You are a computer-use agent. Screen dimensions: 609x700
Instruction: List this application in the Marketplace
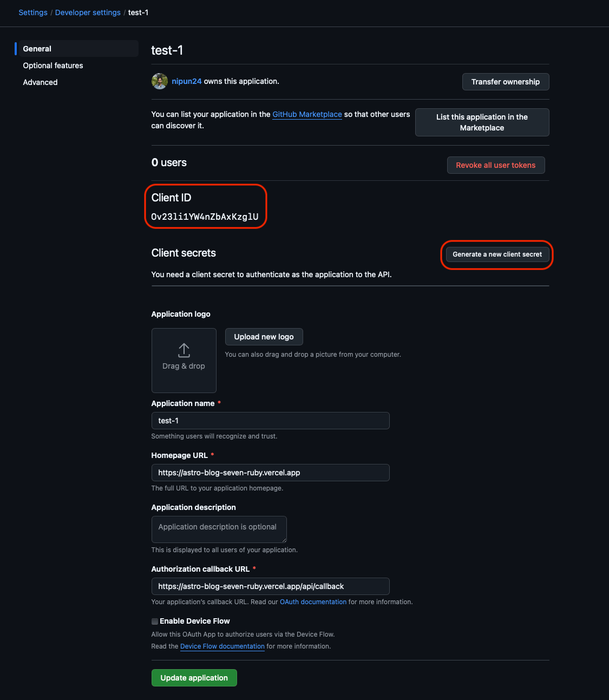click(481, 122)
